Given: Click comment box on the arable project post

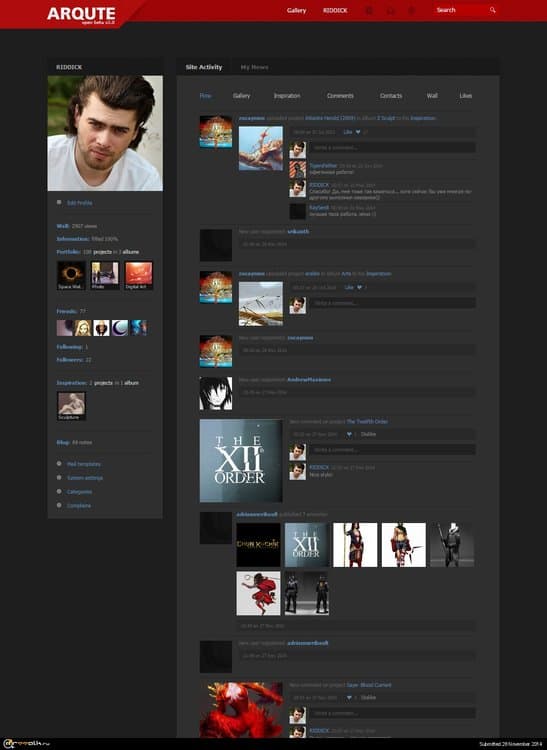Looking at the screenshot, I should point(392,303).
